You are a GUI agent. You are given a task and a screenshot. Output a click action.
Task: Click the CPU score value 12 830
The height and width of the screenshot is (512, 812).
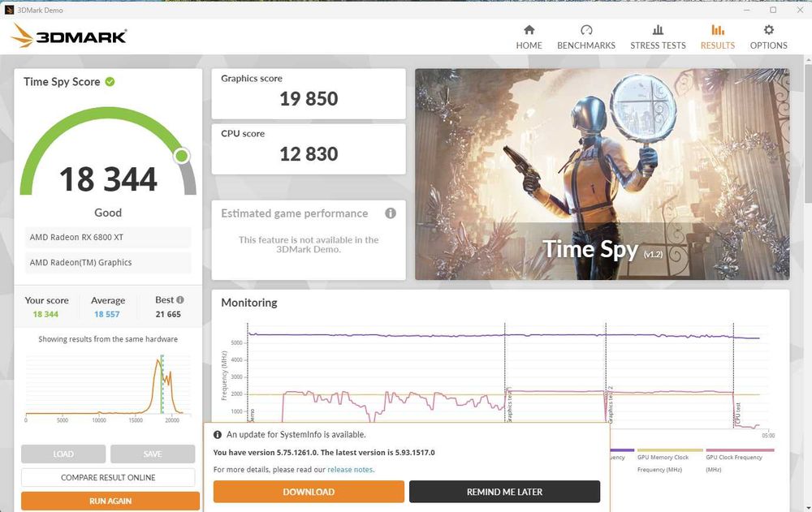309,153
